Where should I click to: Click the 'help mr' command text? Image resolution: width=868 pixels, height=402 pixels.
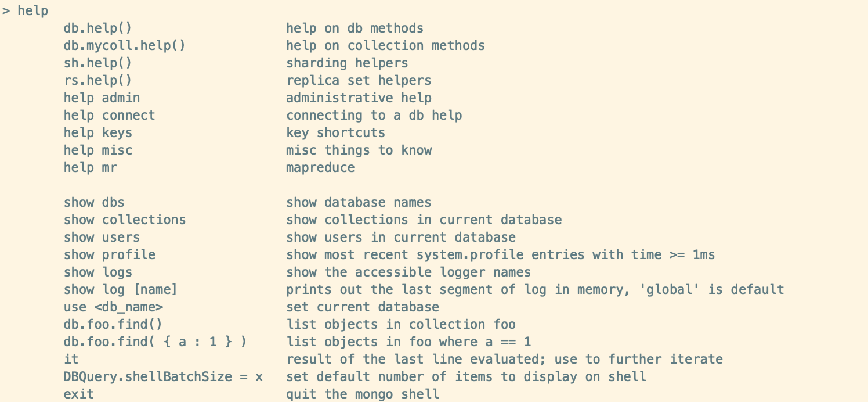(90, 167)
